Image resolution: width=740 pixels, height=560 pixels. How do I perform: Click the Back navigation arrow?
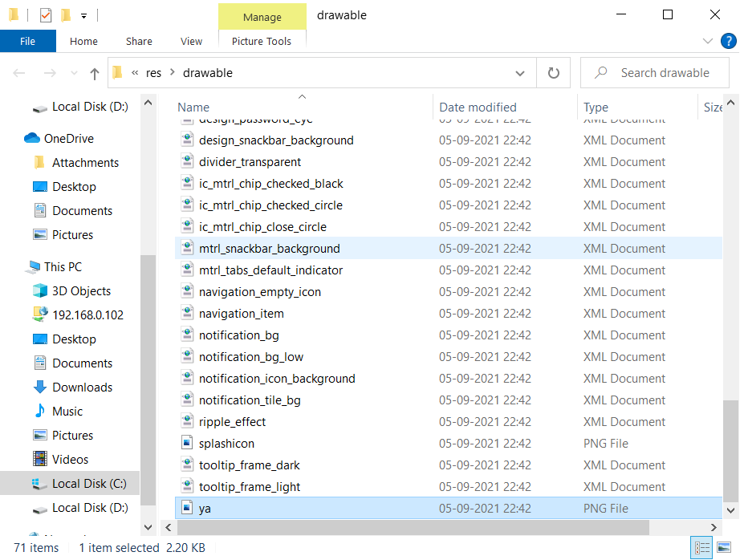pos(19,73)
